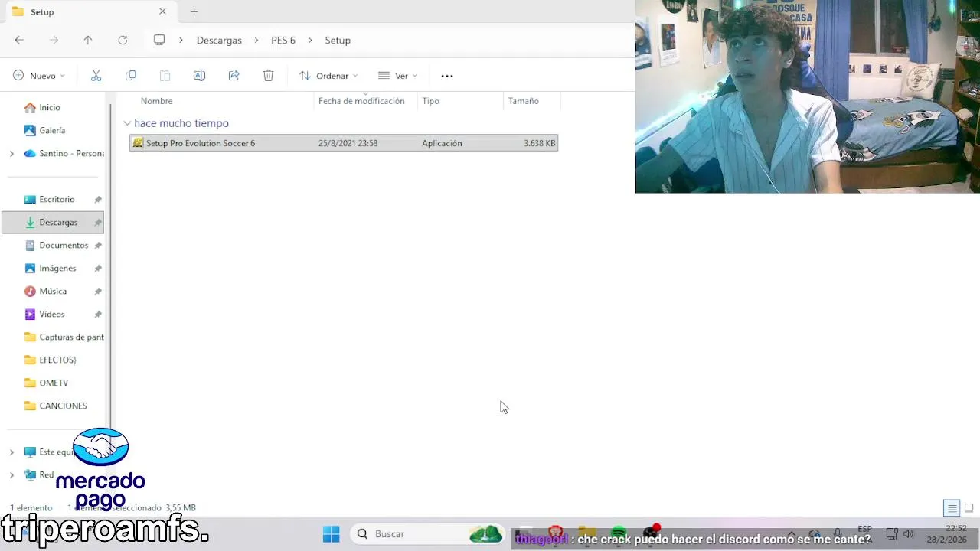The image size is (980, 551).
Task: Expand the Santino - Personal tree node
Action: point(11,153)
